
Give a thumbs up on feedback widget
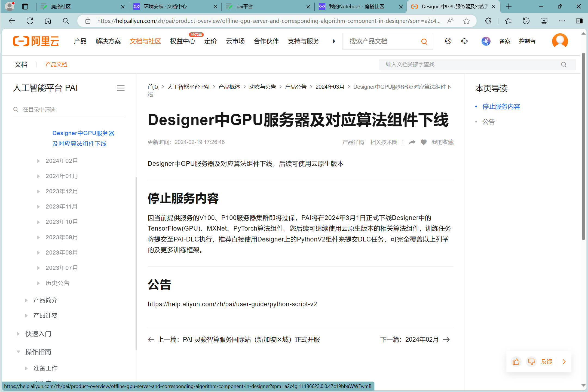point(516,362)
